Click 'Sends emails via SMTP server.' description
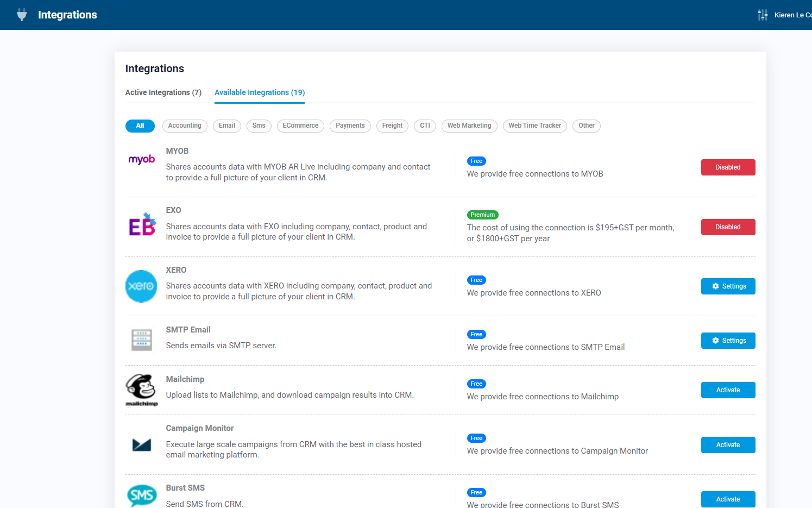 pyautogui.click(x=221, y=346)
